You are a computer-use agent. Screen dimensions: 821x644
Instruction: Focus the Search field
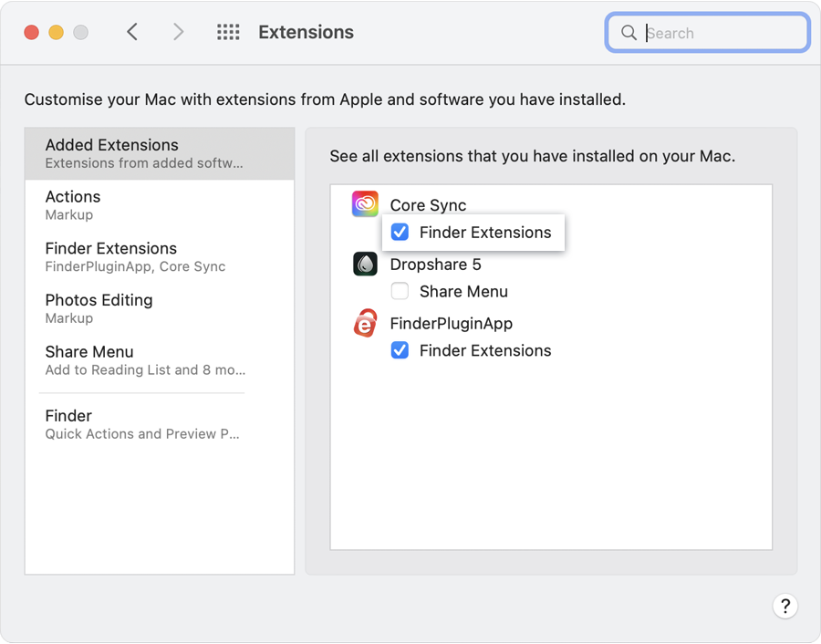(x=707, y=33)
